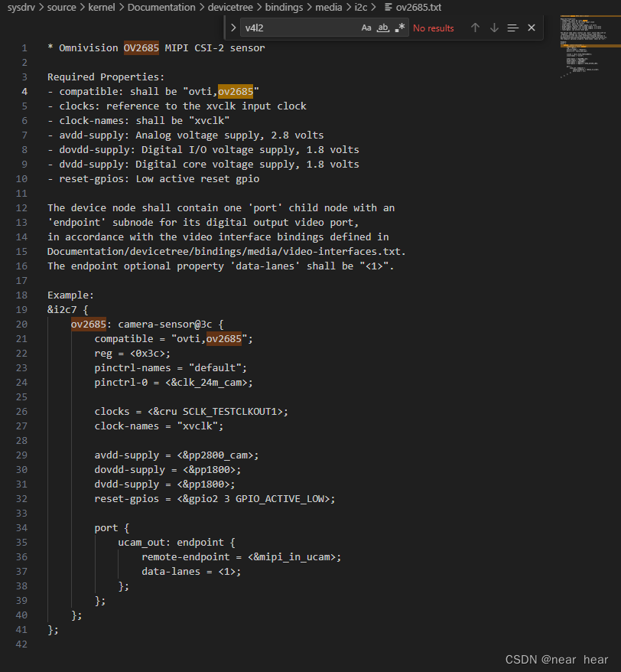Go to next match arrow
This screenshot has height=672, width=621.
(x=494, y=28)
